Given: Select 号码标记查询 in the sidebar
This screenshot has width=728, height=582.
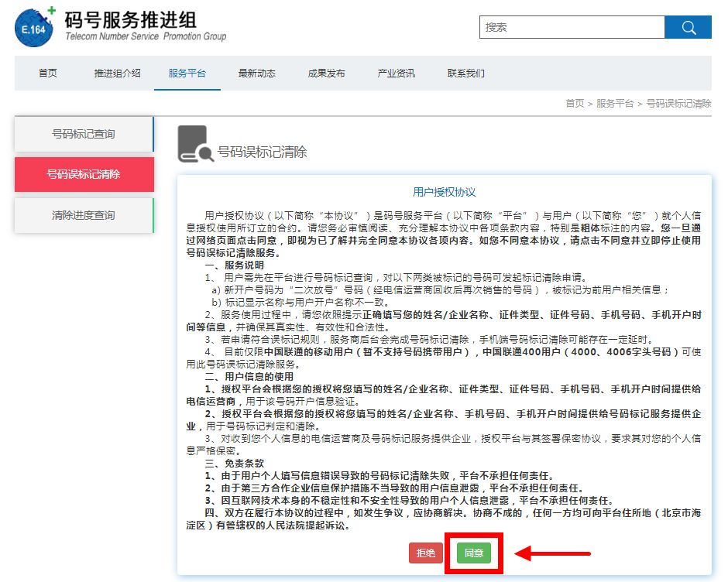Looking at the screenshot, I should click(83, 133).
